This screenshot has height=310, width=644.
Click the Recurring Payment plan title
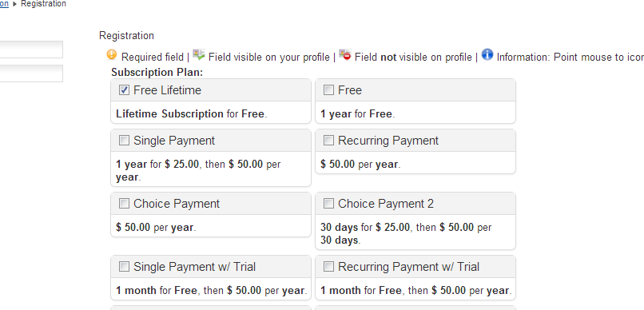click(x=388, y=141)
